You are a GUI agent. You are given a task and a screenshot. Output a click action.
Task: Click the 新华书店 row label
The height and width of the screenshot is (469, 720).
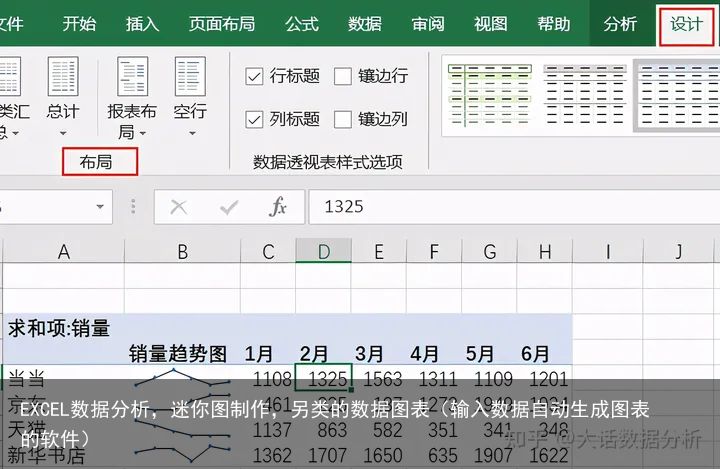[46, 456]
